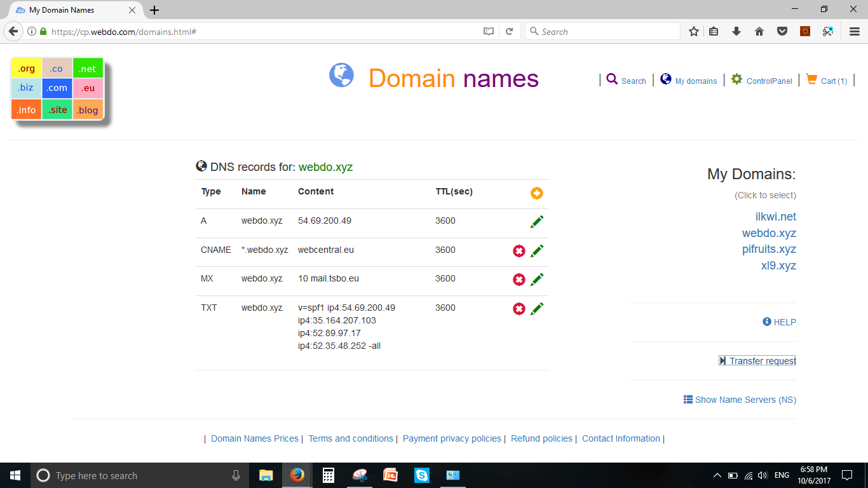Screen dimensions: 868x488
Task: Delete the CNAME record *.webdo.xyz
Action: pyautogui.click(x=519, y=251)
